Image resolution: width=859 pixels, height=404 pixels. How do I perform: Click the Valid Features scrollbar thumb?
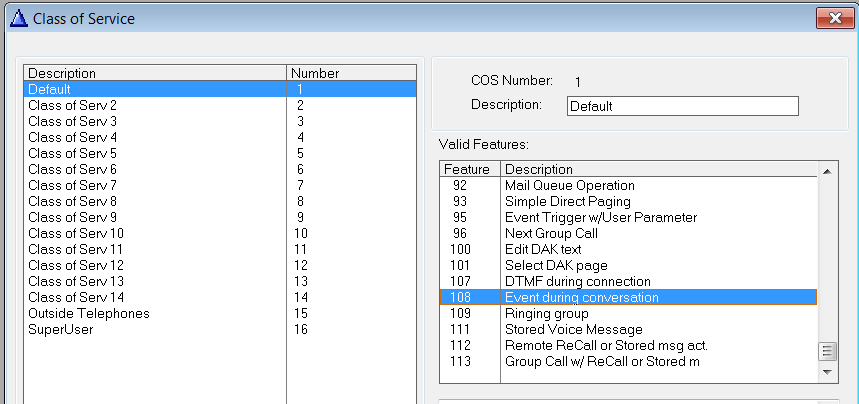point(827,351)
